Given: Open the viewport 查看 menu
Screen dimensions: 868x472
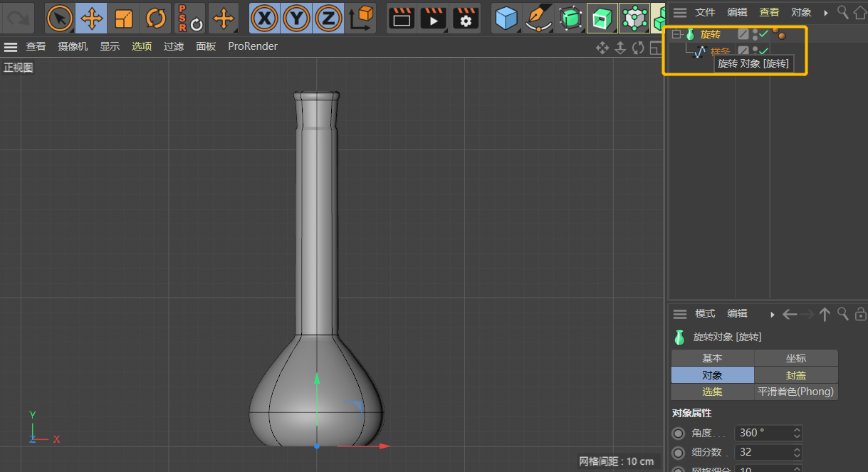Looking at the screenshot, I should pyautogui.click(x=36, y=46).
